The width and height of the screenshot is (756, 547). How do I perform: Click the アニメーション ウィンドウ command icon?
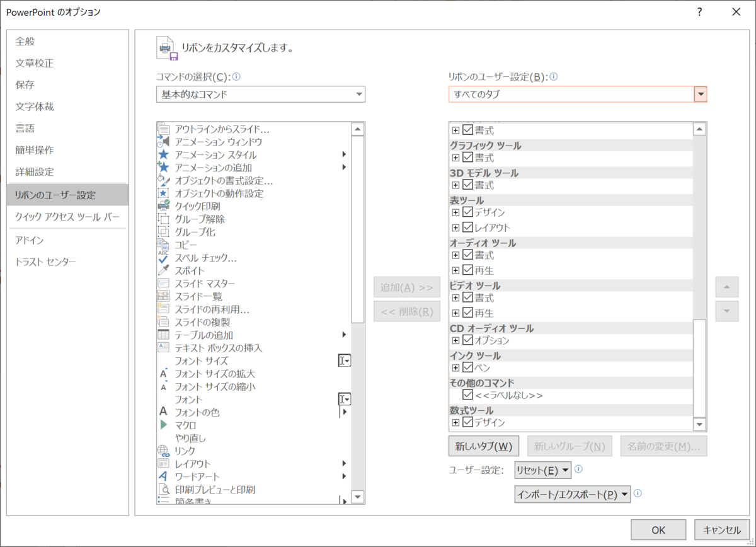[163, 141]
